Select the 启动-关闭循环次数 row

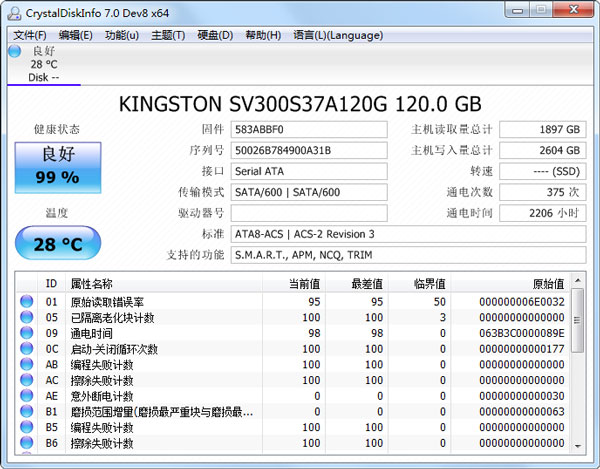click(293, 348)
